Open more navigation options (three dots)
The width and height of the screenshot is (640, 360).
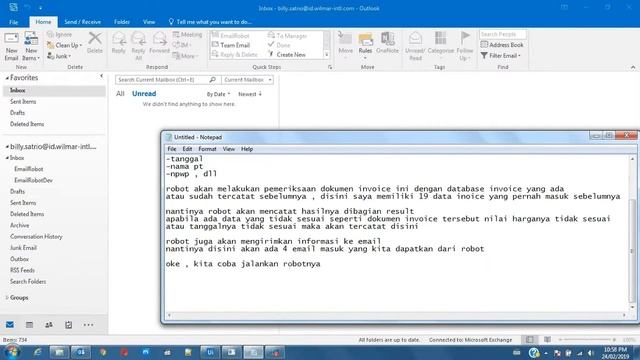coord(88,325)
